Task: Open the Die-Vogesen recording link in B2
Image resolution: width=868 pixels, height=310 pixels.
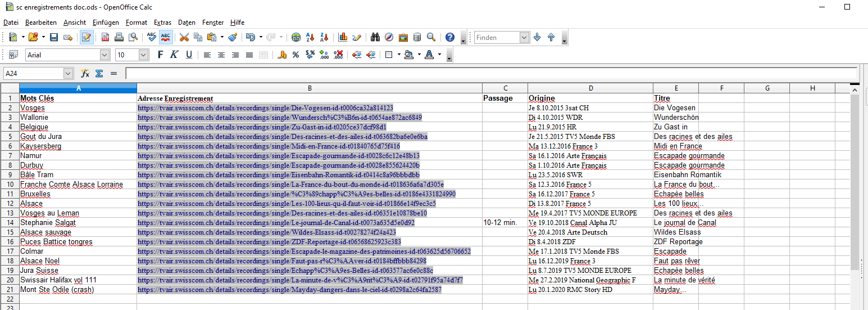Action: point(265,108)
